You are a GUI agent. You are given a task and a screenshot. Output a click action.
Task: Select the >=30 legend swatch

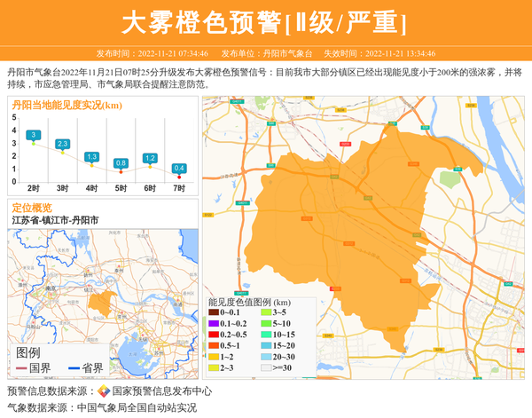(x=265, y=367)
